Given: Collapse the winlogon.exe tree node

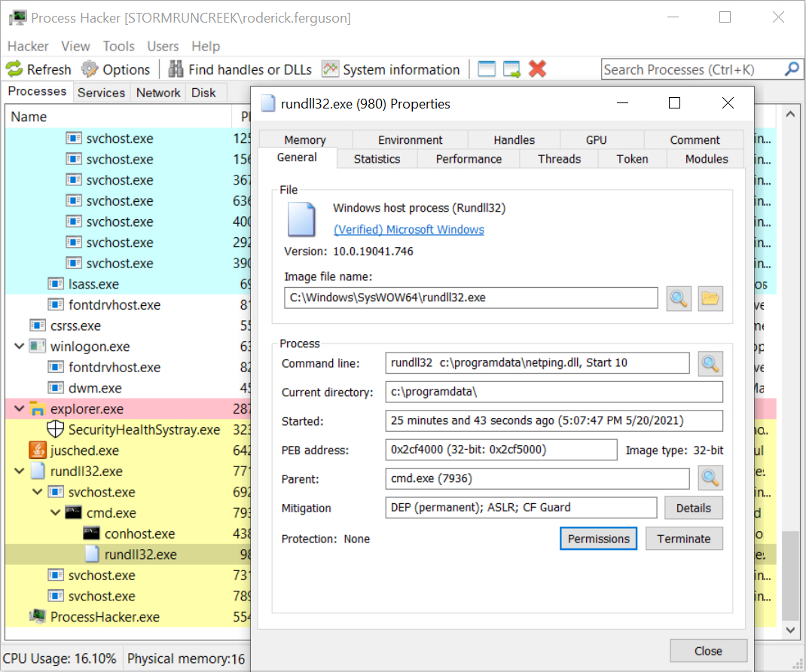Looking at the screenshot, I should (x=19, y=346).
